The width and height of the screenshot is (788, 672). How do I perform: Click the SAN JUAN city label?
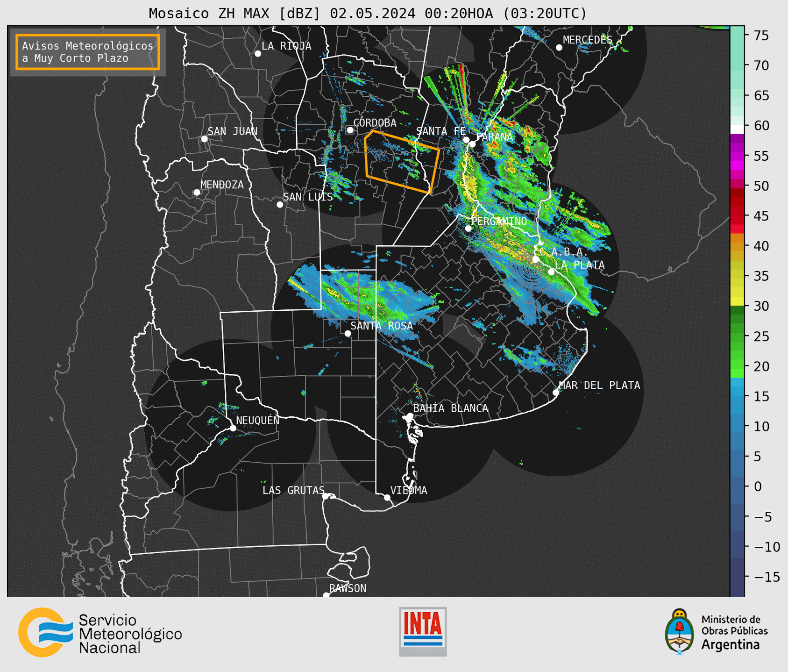tap(233, 131)
